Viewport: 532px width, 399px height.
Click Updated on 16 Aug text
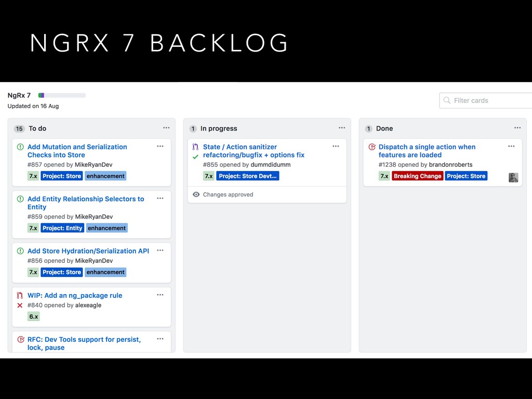[33, 106]
